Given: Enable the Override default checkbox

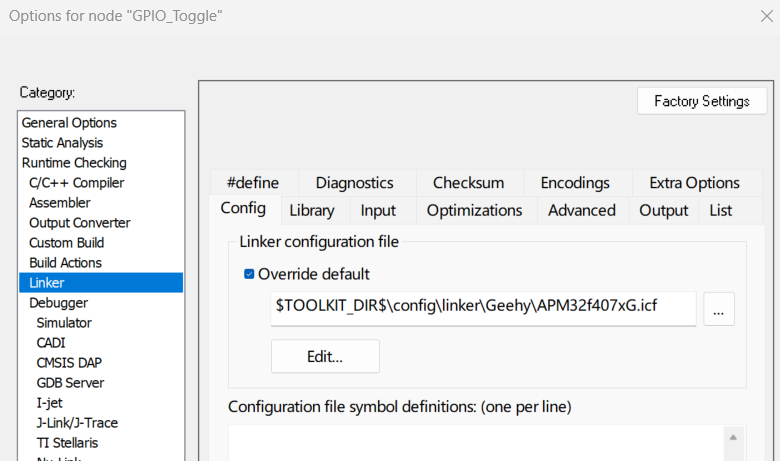Looking at the screenshot, I should (x=250, y=274).
